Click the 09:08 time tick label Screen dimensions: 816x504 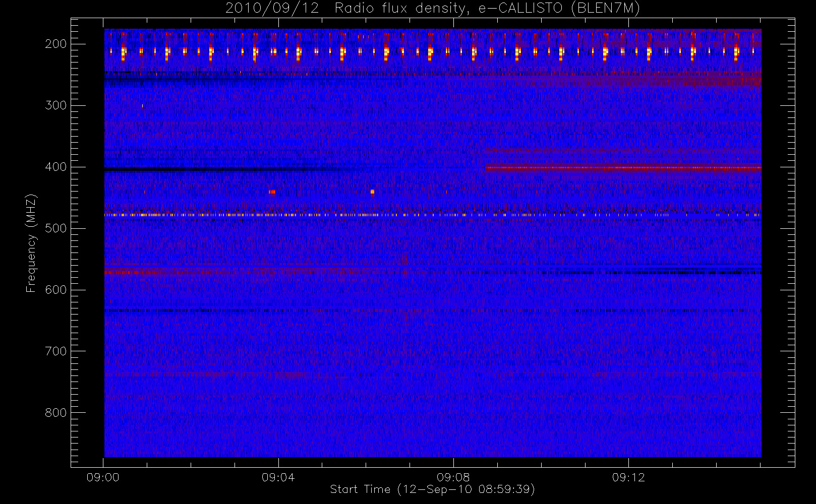coord(453,477)
